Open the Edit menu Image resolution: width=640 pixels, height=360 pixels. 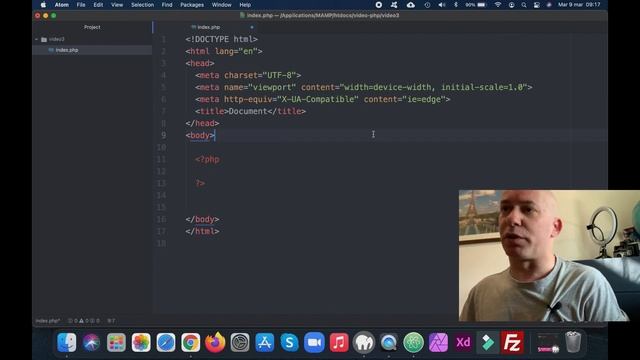[x=98, y=5]
